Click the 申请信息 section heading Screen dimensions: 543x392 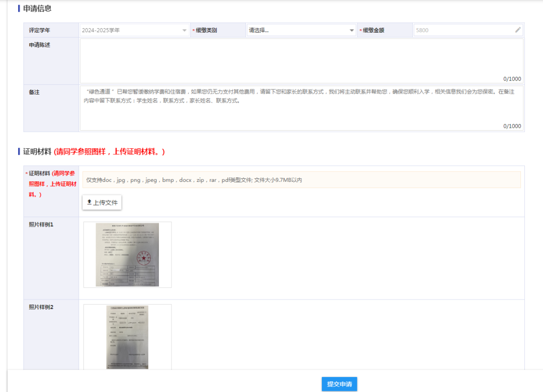click(x=37, y=9)
